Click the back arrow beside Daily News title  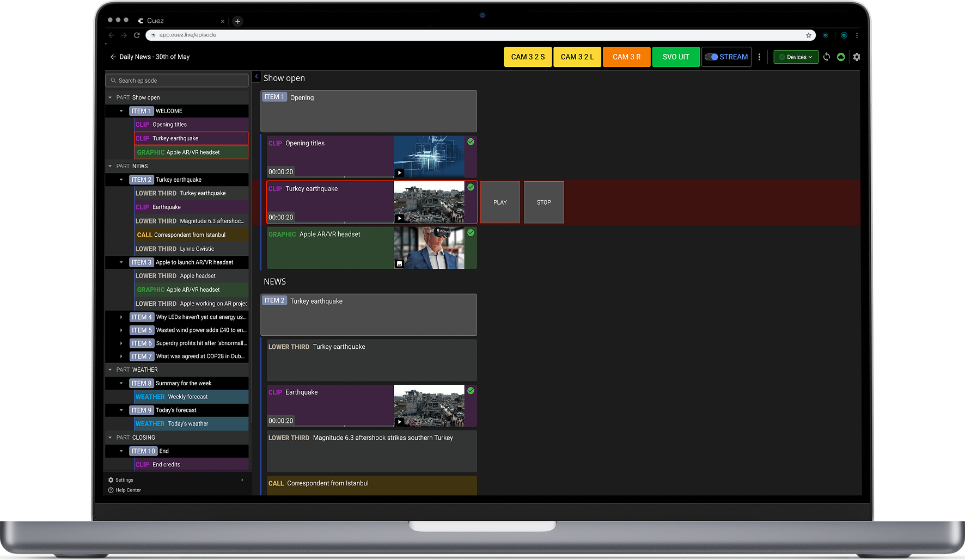click(113, 57)
